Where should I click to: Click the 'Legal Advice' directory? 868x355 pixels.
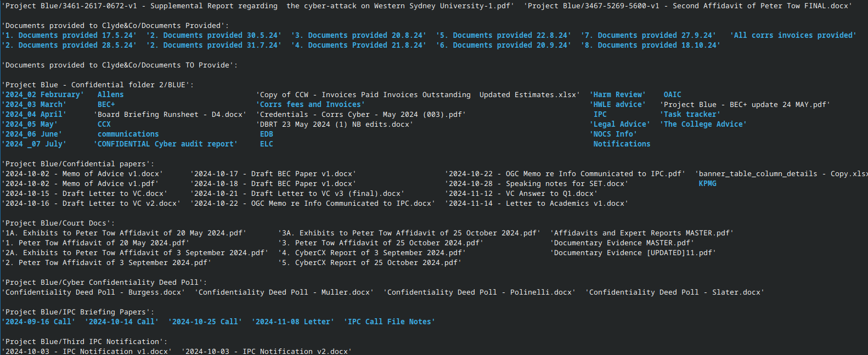click(620, 124)
